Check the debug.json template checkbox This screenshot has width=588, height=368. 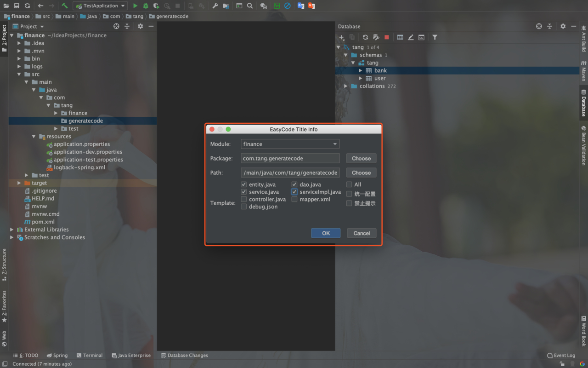(x=244, y=207)
